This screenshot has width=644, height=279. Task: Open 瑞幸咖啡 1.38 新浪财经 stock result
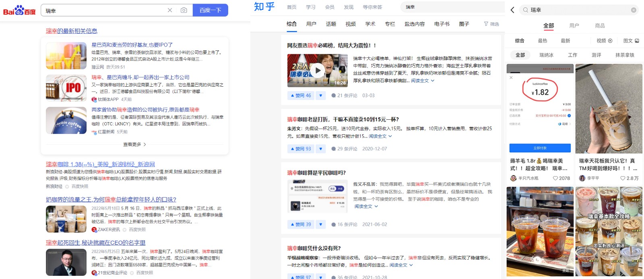tap(100, 164)
